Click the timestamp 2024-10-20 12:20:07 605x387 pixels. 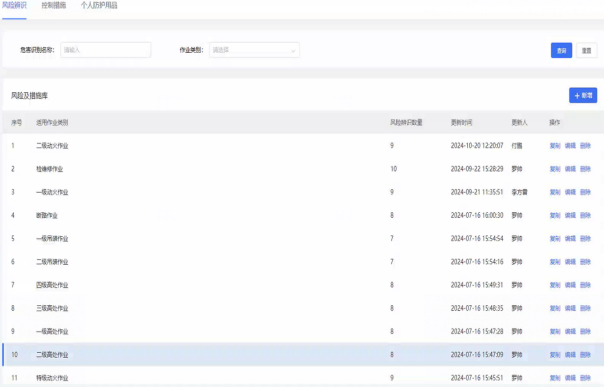pyautogui.click(x=477, y=146)
